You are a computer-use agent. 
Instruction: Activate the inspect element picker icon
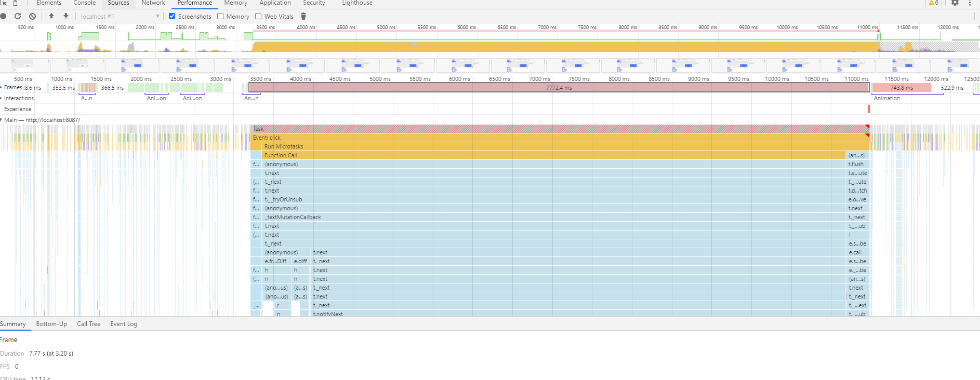pos(4,3)
